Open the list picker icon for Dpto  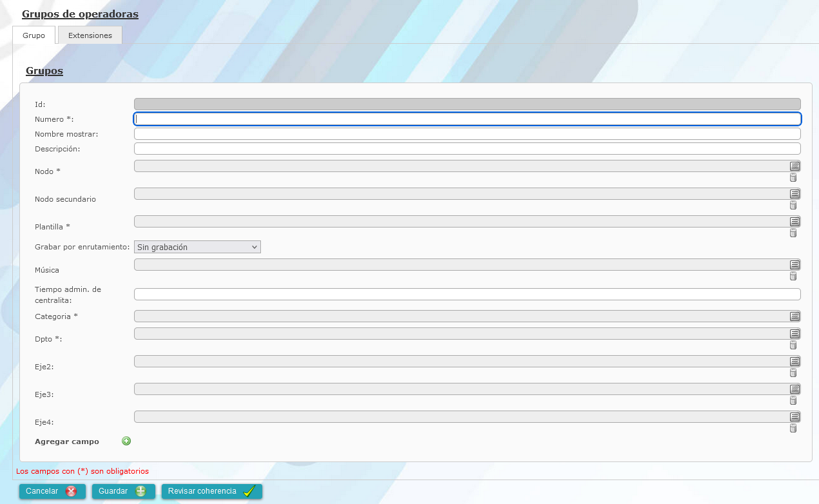pos(795,333)
